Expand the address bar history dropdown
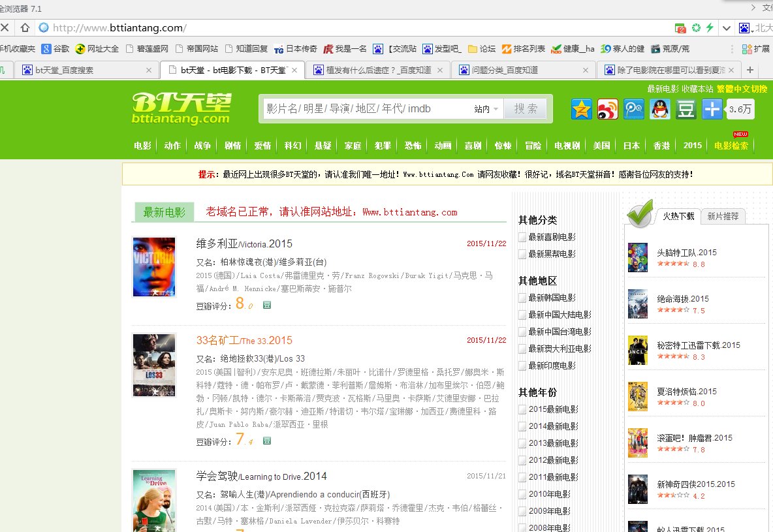The width and height of the screenshot is (773, 532). (727, 28)
